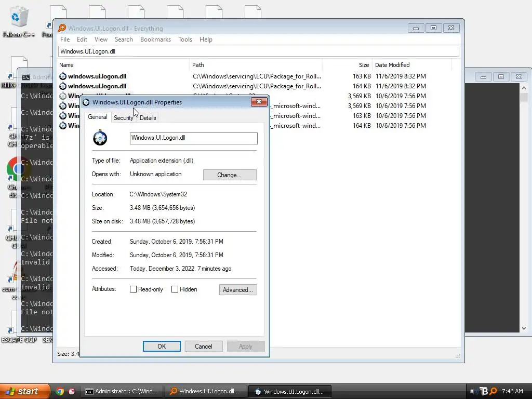Click the Everything search input field
Image resolution: width=532 pixels, height=399 pixels.
[259, 51]
